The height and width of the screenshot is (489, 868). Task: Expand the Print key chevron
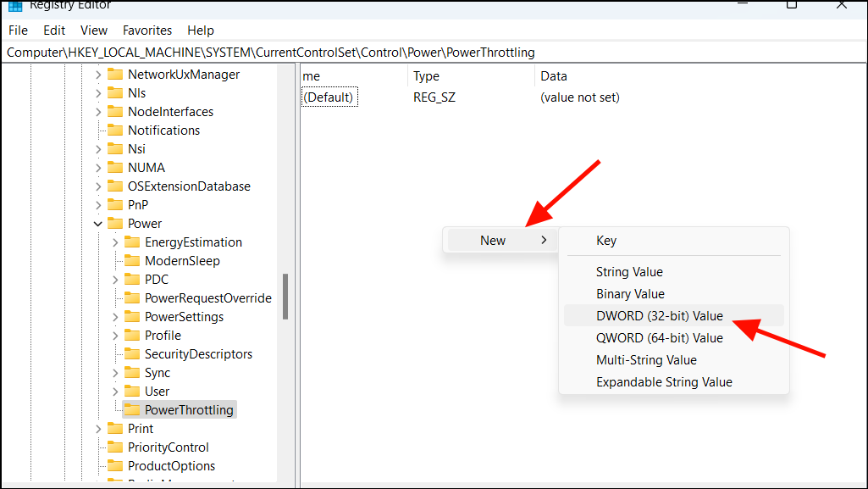(x=98, y=429)
